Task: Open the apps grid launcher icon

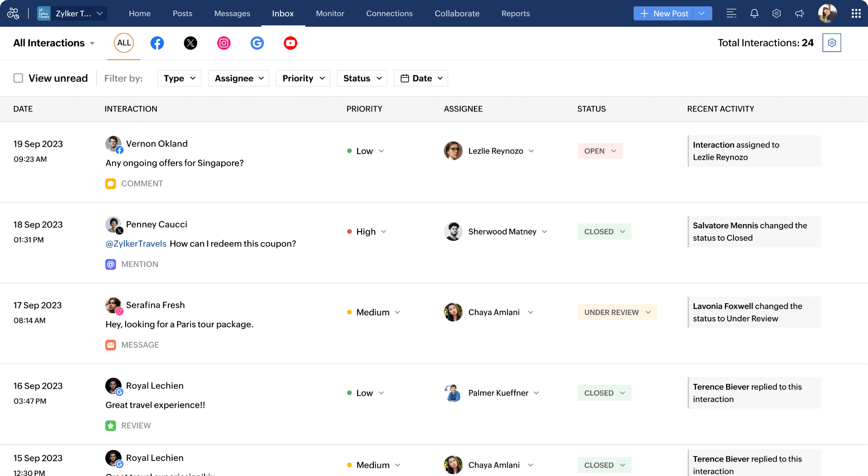Action: tap(856, 13)
